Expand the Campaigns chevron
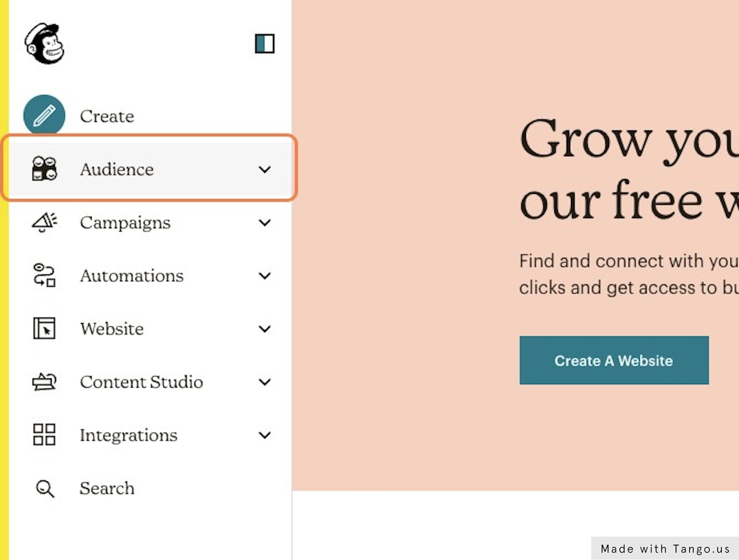This screenshot has height=560, width=739. click(265, 223)
